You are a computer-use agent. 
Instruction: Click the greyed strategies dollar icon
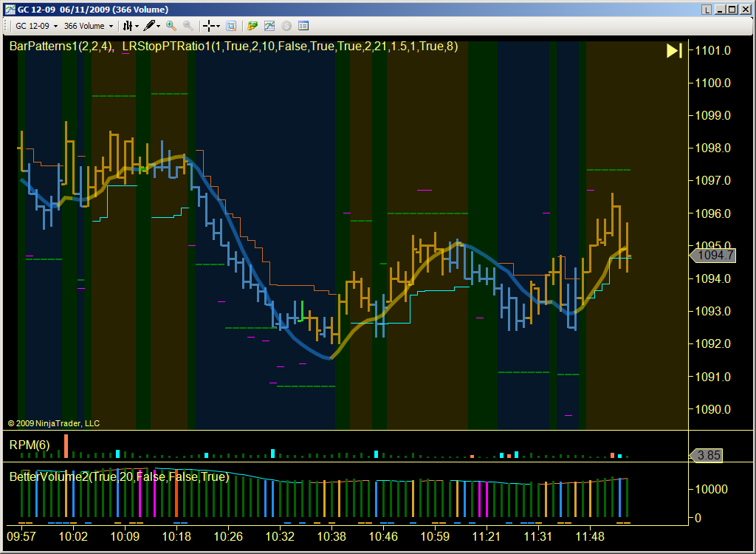[286, 26]
